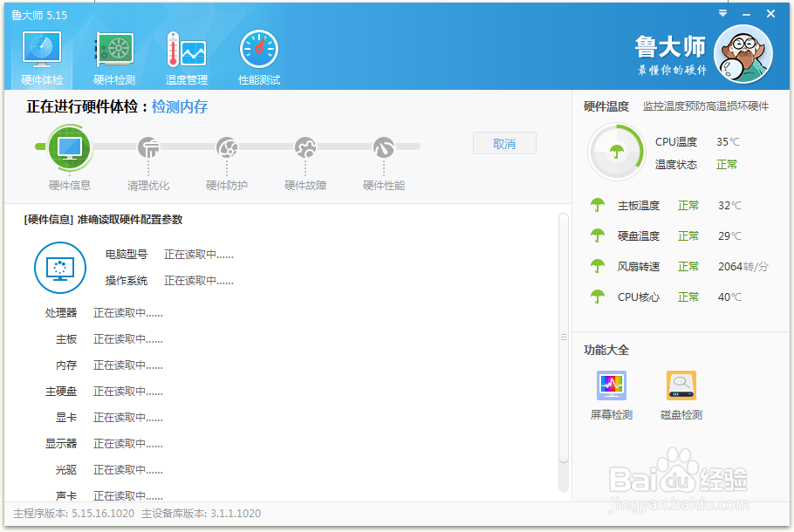
Task: Switch to the 硬件检测 tab
Action: pos(114,58)
